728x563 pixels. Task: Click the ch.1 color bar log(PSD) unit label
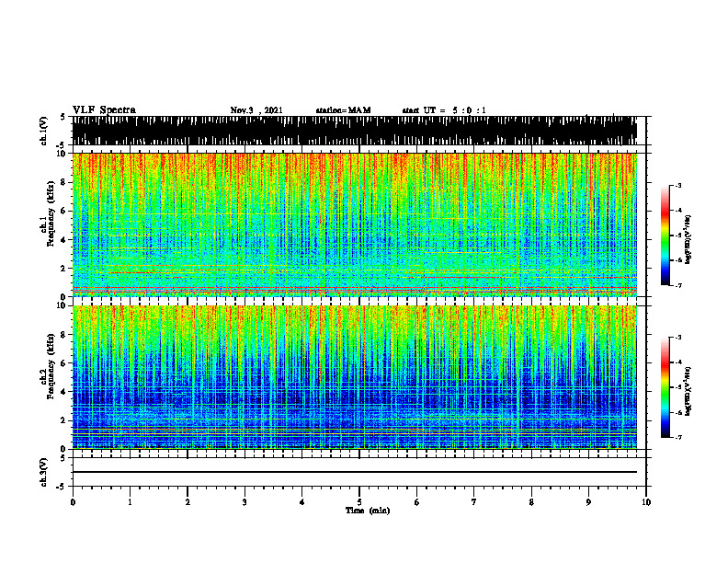coord(688,239)
